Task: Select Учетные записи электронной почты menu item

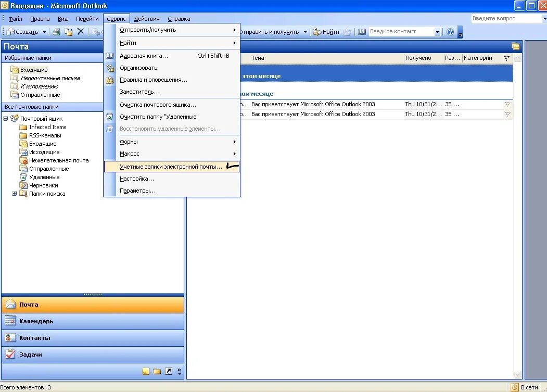Action: pyautogui.click(x=172, y=167)
